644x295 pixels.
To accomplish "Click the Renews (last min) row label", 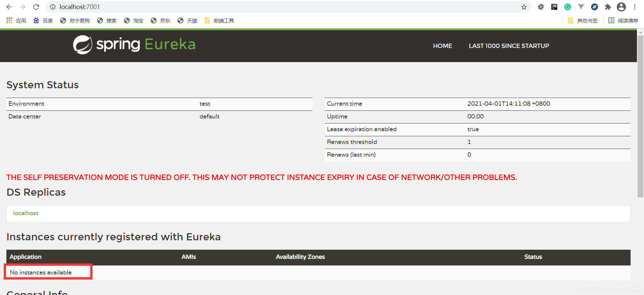I will click(x=351, y=155).
